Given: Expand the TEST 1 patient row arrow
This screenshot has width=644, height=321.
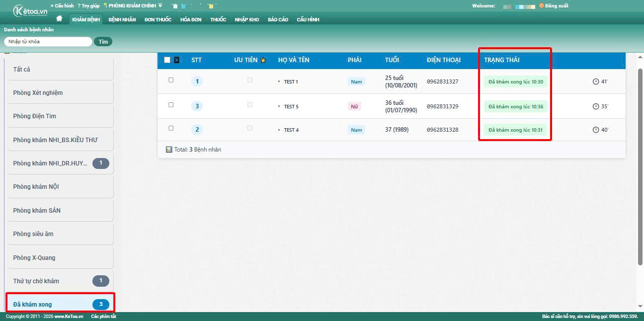Looking at the screenshot, I should point(279,81).
